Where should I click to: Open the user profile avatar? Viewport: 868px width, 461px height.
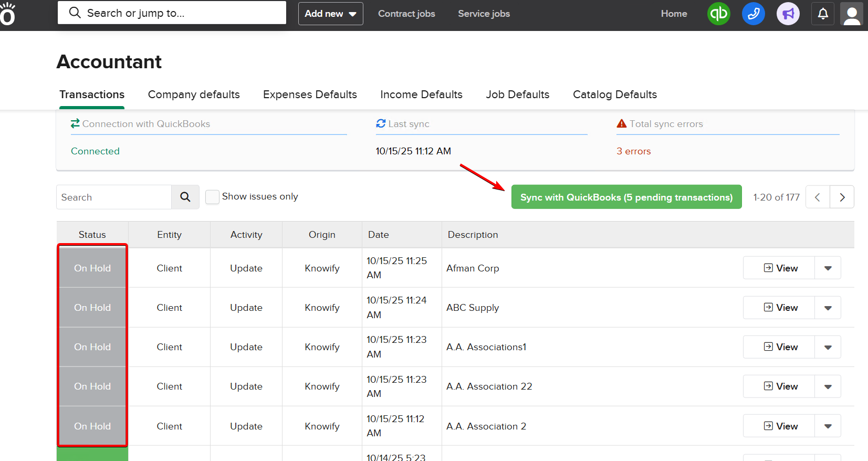pos(852,14)
